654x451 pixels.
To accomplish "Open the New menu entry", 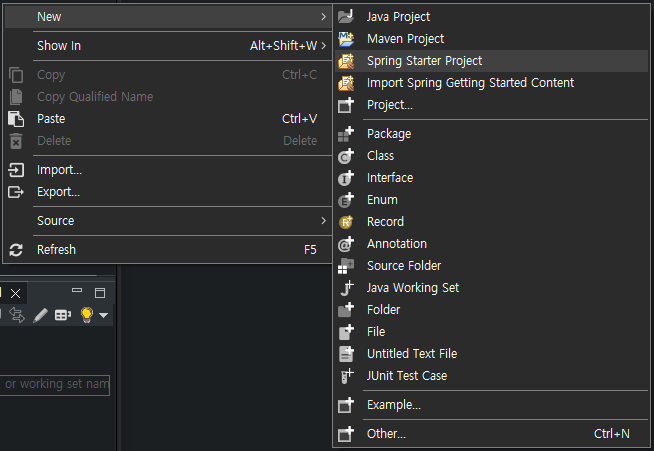I will click(x=168, y=17).
